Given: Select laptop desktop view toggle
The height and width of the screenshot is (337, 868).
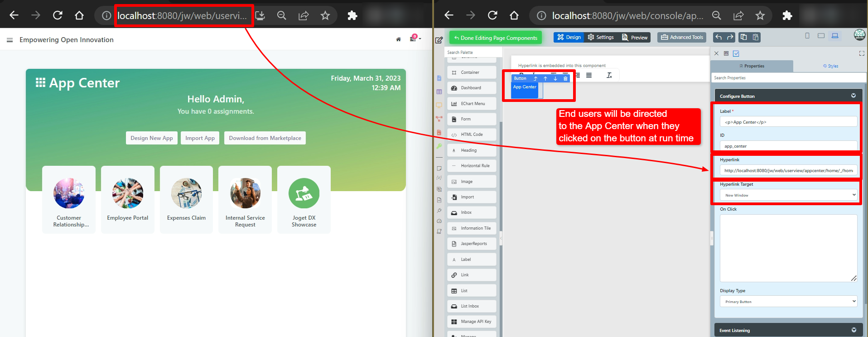Looking at the screenshot, I should pos(835,36).
